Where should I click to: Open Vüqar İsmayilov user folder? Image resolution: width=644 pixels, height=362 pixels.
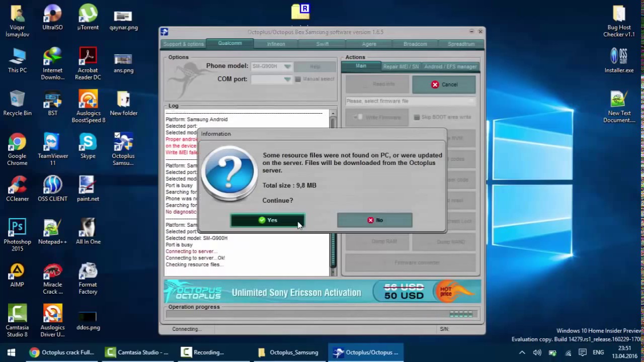click(x=17, y=21)
